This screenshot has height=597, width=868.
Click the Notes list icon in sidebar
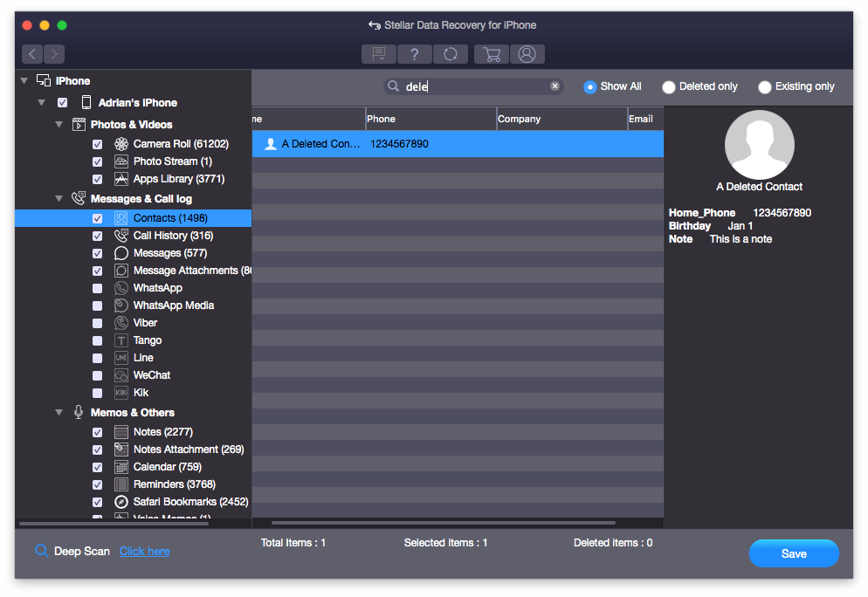(x=121, y=432)
